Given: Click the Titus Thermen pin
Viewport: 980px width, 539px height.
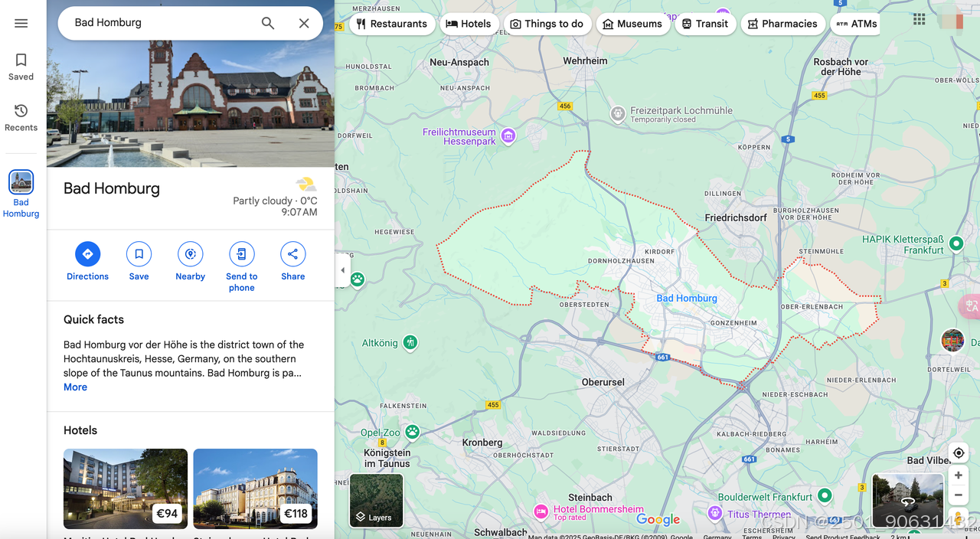Looking at the screenshot, I should pyautogui.click(x=715, y=513).
